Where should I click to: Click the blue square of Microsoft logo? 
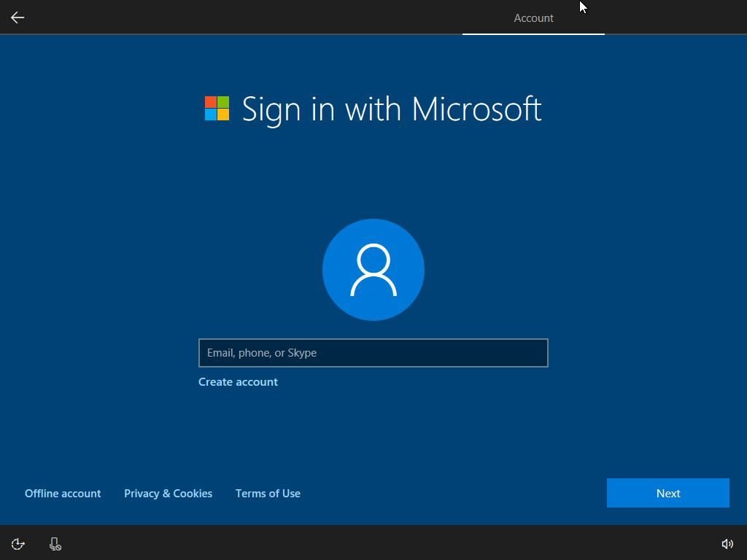210,114
